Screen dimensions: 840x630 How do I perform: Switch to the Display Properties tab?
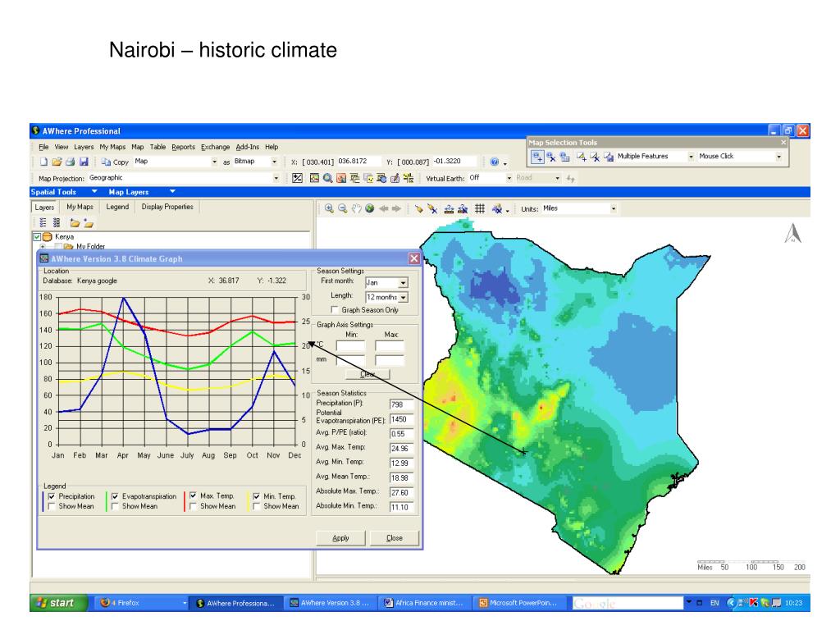tap(167, 207)
